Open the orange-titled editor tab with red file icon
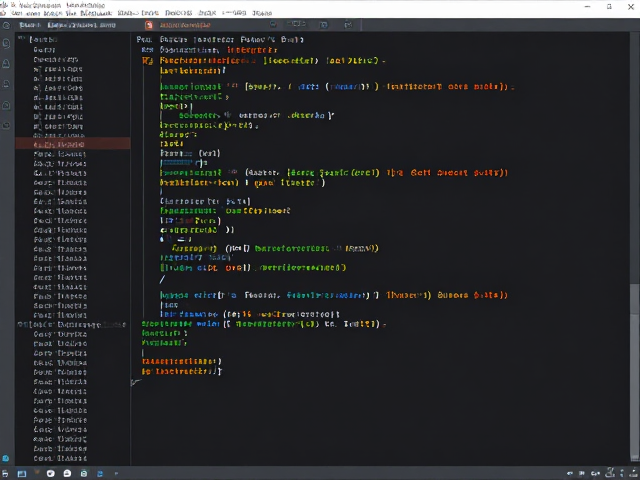This screenshot has width=640, height=480. [x=178, y=25]
